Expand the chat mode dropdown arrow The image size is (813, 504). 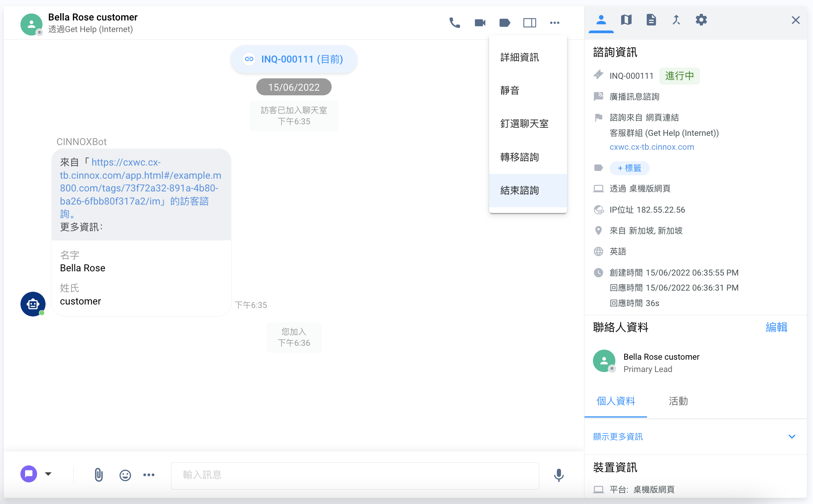(x=48, y=474)
